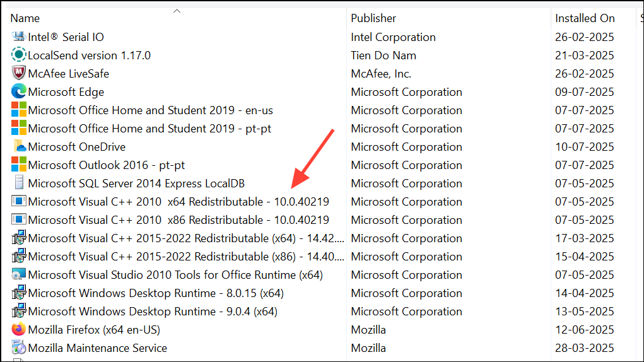This screenshot has height=362, width=644.
Task: Click the install date 17-03-2025
Action: (585, 238)
